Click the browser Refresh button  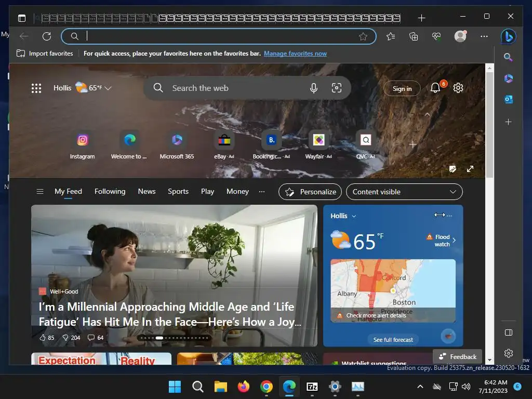coord(47,36)
